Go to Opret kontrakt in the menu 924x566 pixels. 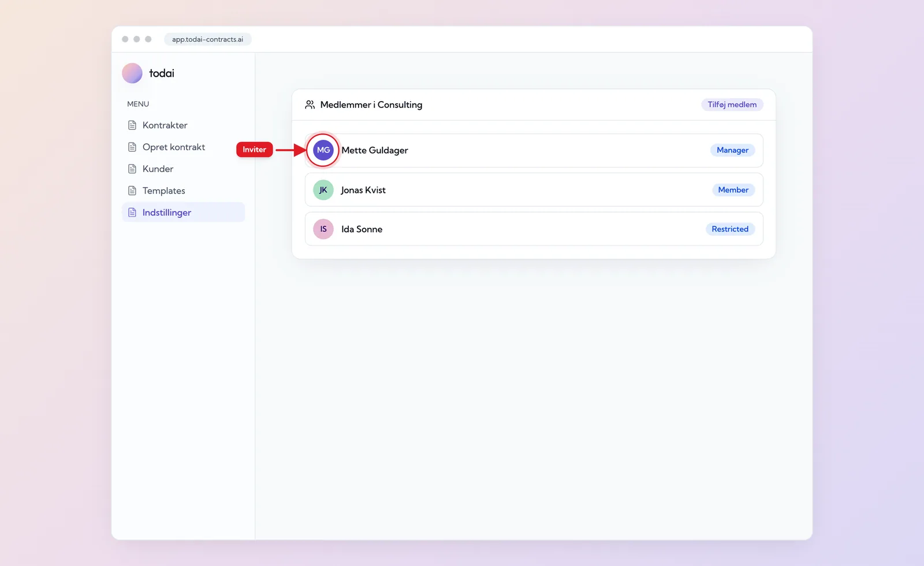pyautogui.click(x=183, y=147)
